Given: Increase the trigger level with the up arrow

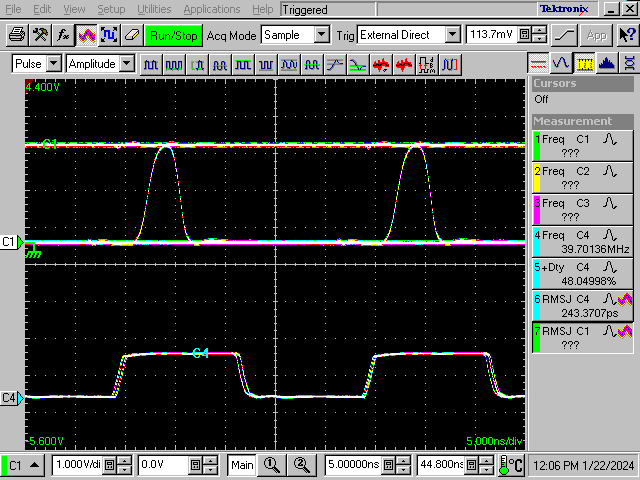Looking at the screenshot, I should click(x=540, y=31).
